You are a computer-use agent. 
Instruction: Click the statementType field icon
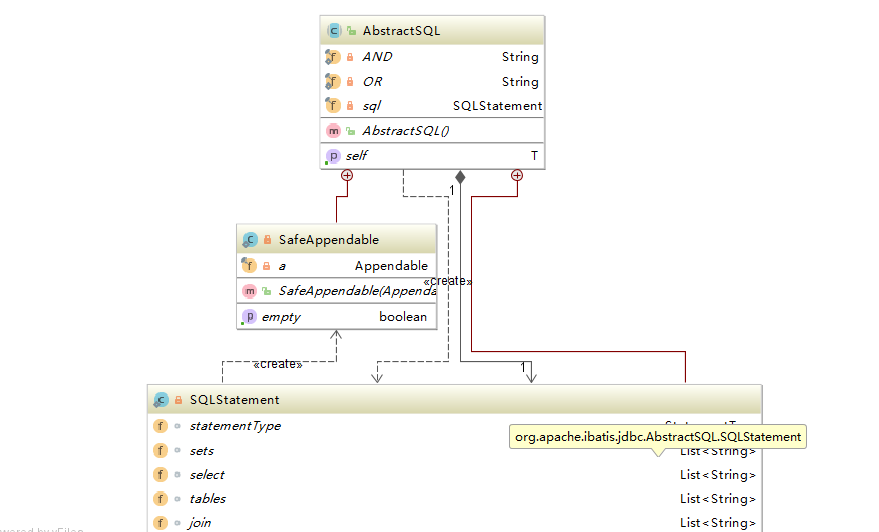pyautogui.click(x=160, y=426)
